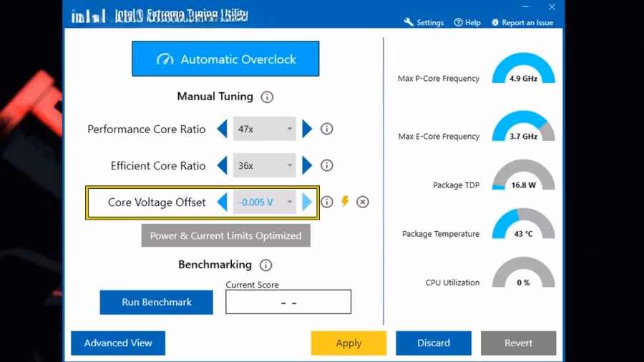Click Power & Current Limits Optimized button
Screen dimensions: 644x362
[x=226, y=235]
